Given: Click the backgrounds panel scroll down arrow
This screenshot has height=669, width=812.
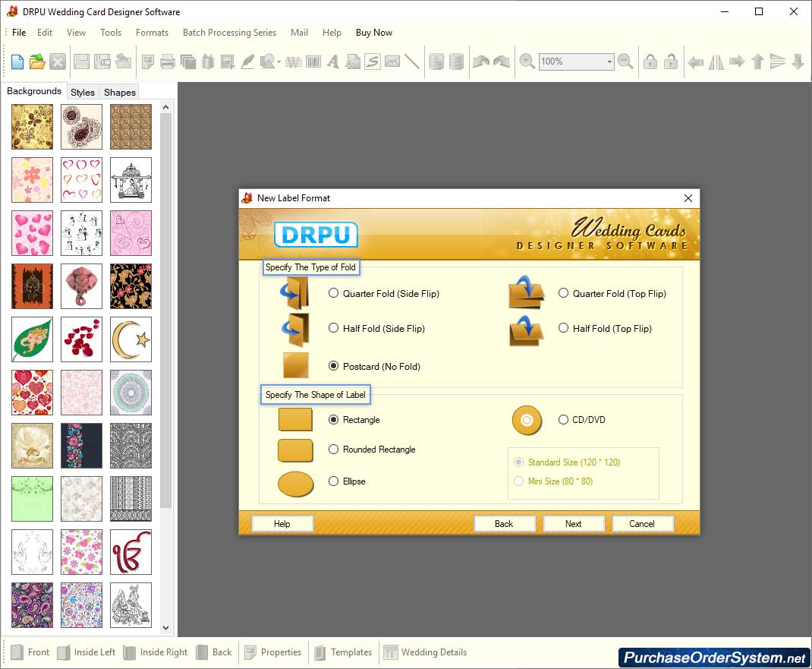Looking at the screenshot, I should (165, 627).
